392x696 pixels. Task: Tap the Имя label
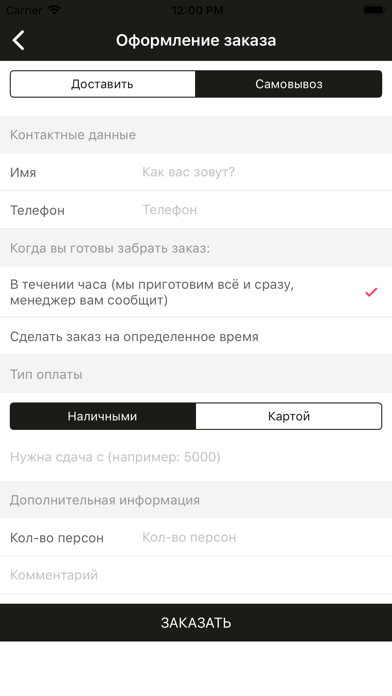(x=23, y=172)
